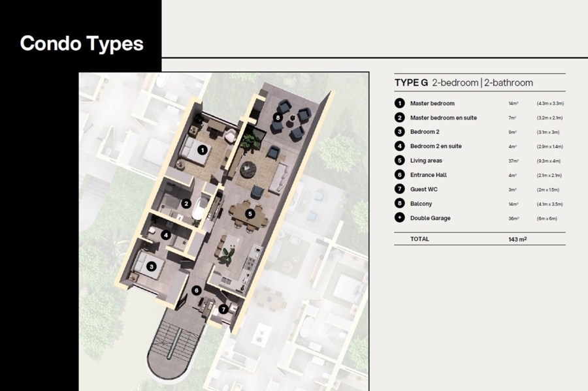Select legend number 3 icon beside Bedroom 2

400,132
